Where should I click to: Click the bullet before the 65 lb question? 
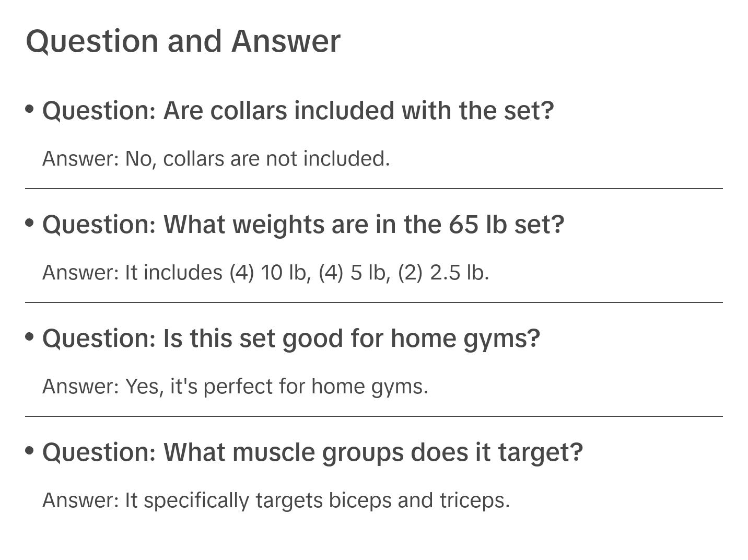coord(30,223)
